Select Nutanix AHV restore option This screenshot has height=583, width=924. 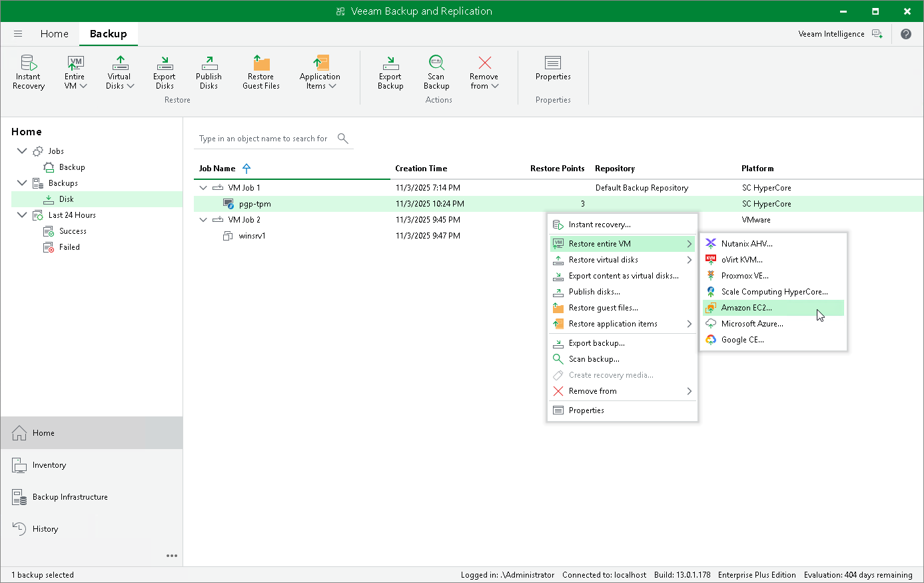click(773, 244)
